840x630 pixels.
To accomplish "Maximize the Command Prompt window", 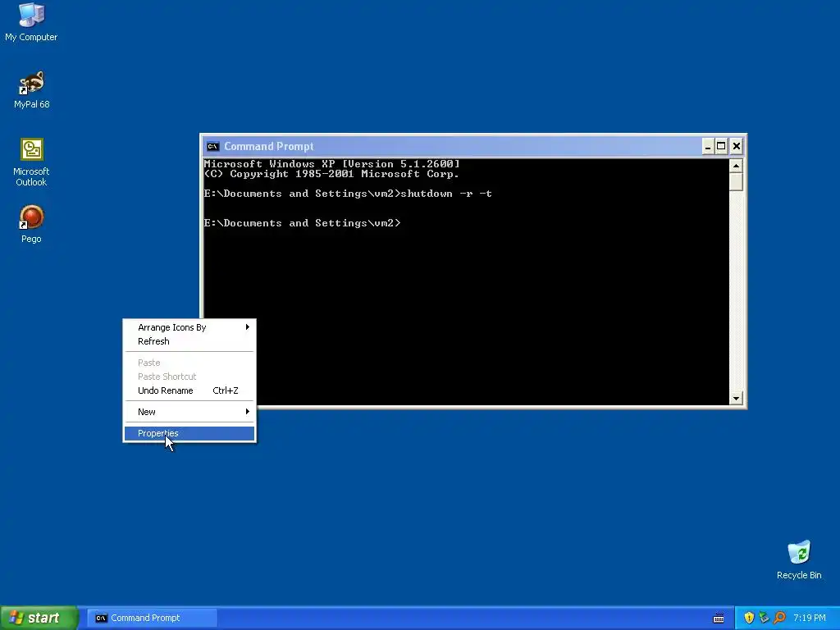I will click(721, 146).
